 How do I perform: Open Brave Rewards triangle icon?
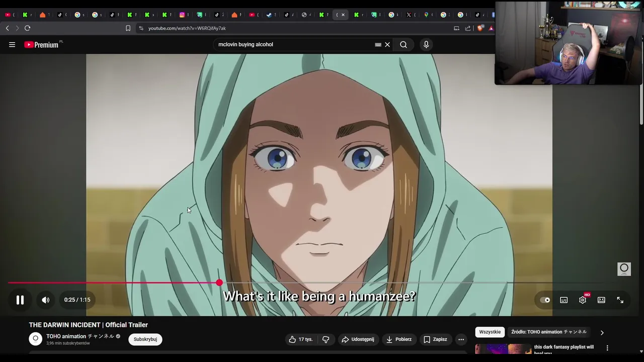(491, 28)
